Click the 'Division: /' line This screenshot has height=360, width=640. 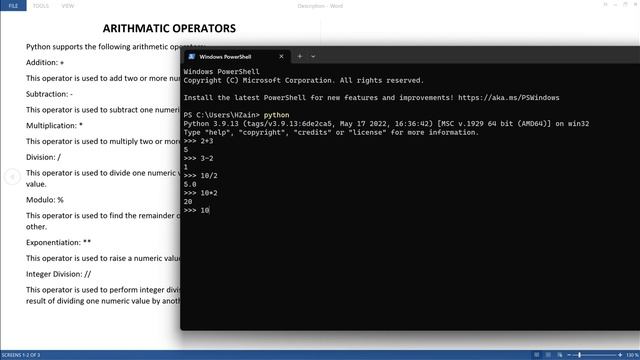click(43, 157)
